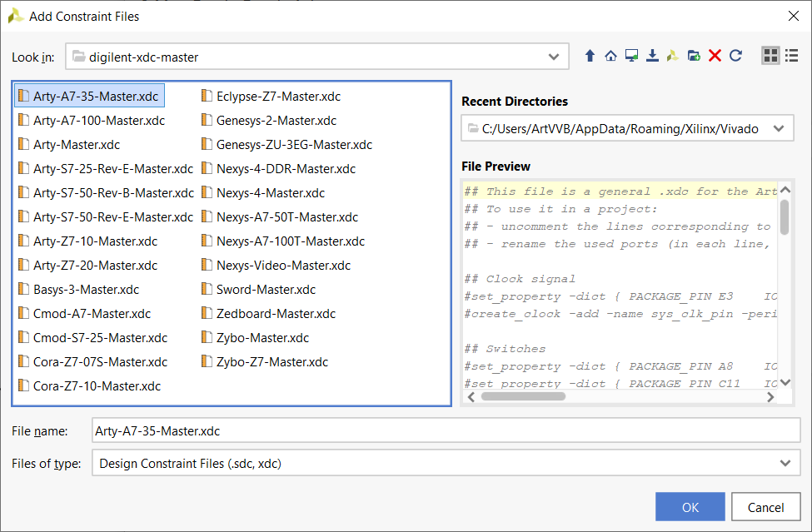Click the Zedboard-Master.xdc file icon

click(207, 312)
